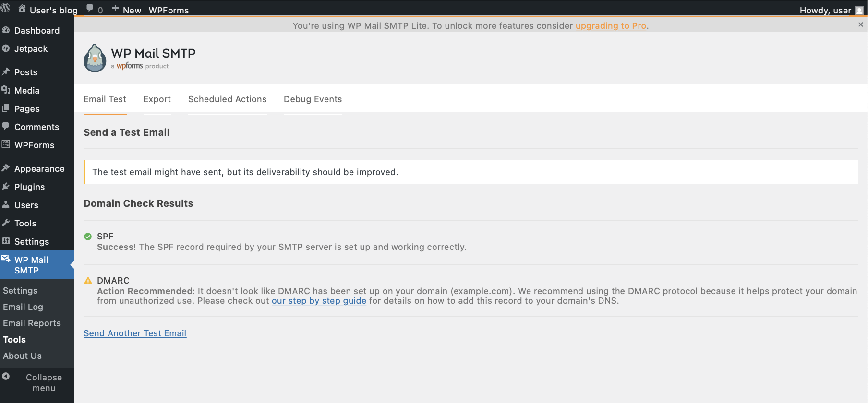Click the WordPress logo icon

coord(6,8)
